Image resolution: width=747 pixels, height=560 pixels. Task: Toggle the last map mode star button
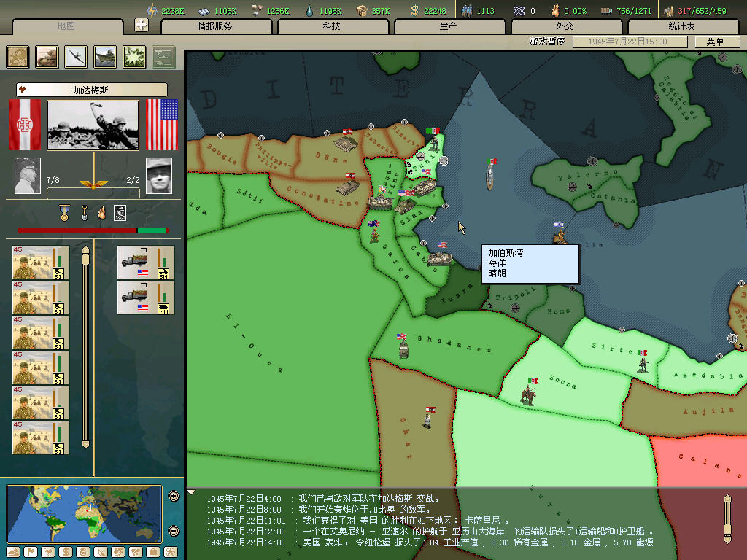click(170, 551)
